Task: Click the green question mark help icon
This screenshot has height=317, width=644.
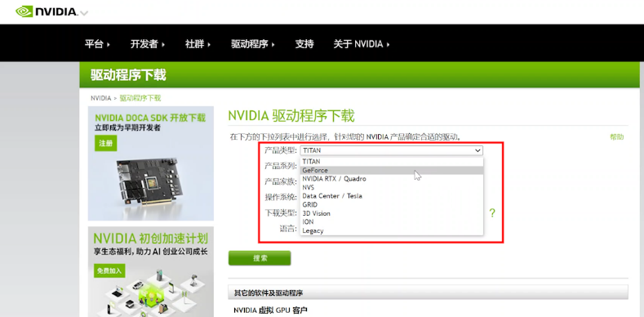Action: click(x=492, y=213)
